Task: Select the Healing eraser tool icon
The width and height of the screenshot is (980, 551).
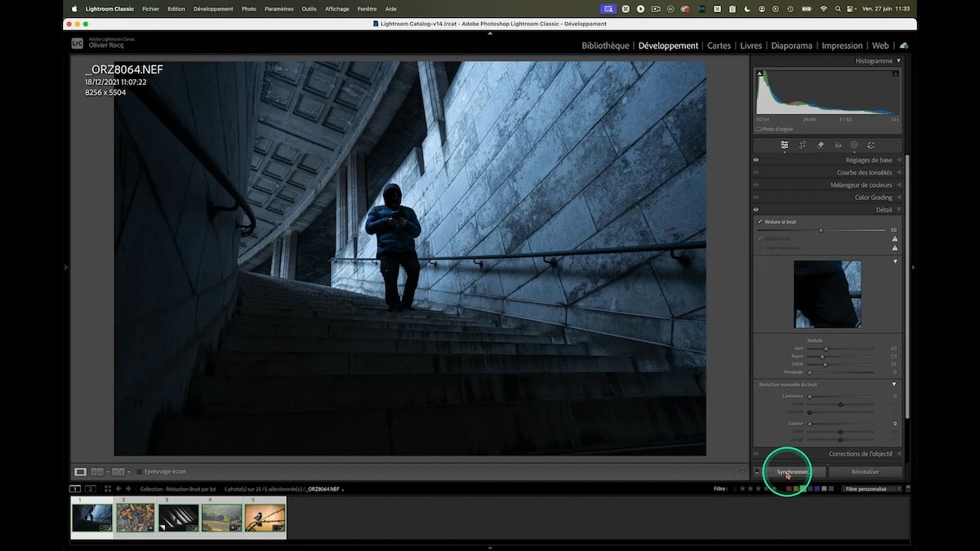Action: 821,144
